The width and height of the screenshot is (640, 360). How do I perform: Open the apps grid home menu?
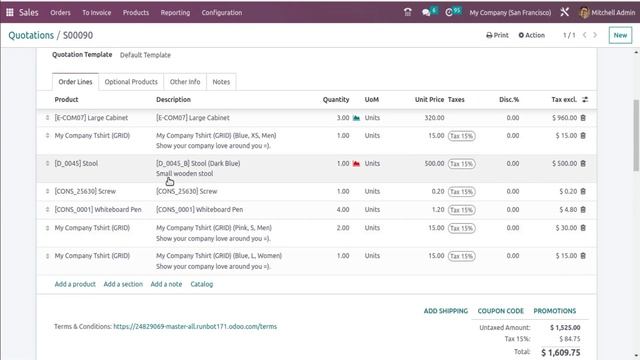[10, 12]
